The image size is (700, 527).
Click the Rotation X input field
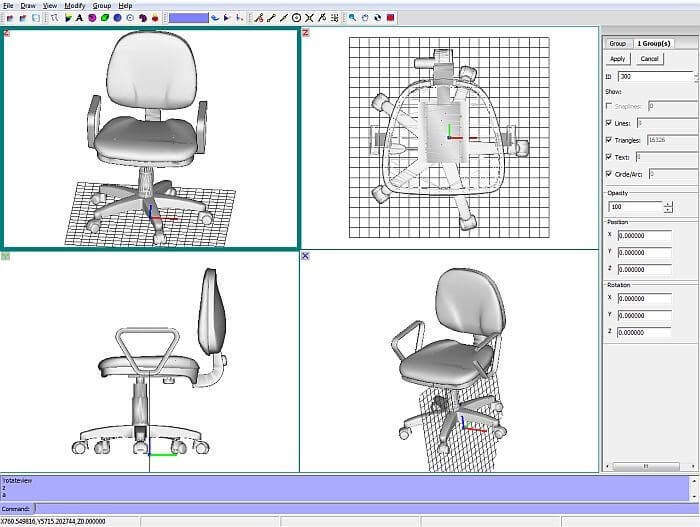point(644,298)
